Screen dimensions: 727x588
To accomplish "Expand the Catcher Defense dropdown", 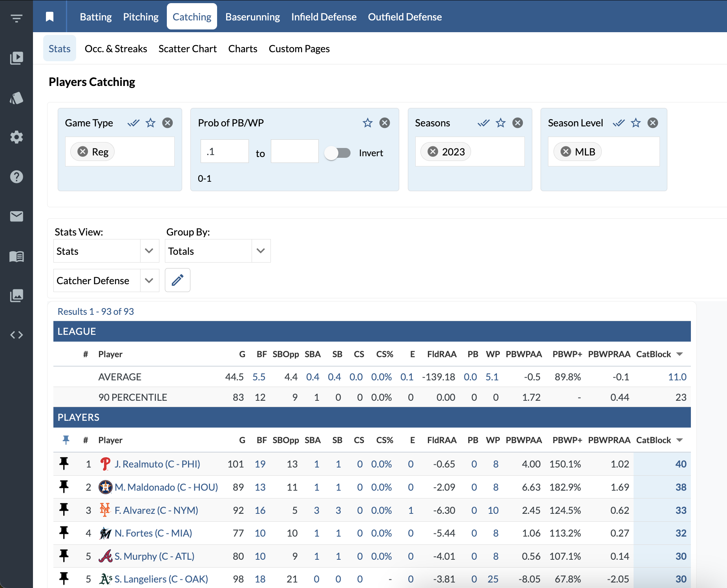I will tap(149, 280).
